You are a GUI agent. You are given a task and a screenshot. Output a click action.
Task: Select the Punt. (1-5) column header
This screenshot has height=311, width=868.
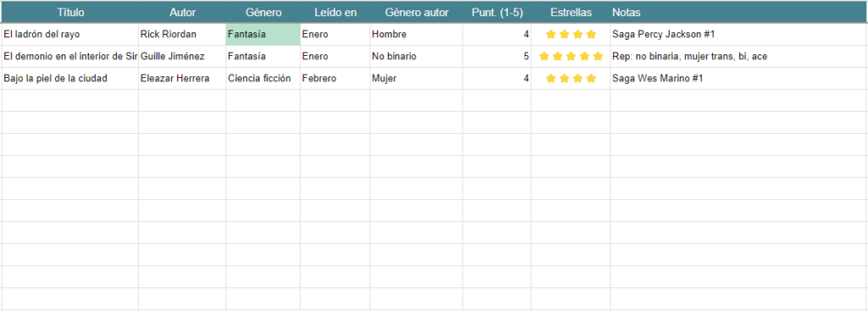click(x=497, y=12)
